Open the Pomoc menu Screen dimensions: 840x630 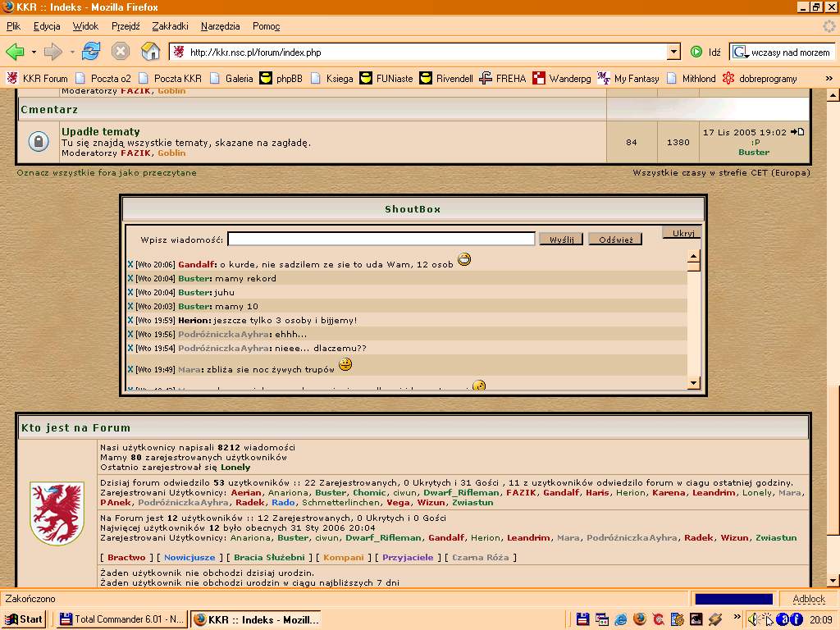(267, 26)
